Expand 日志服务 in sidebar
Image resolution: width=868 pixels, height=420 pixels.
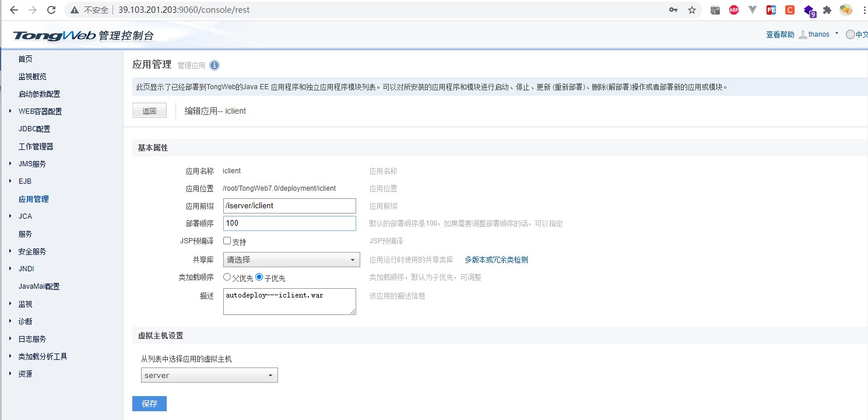10,338
